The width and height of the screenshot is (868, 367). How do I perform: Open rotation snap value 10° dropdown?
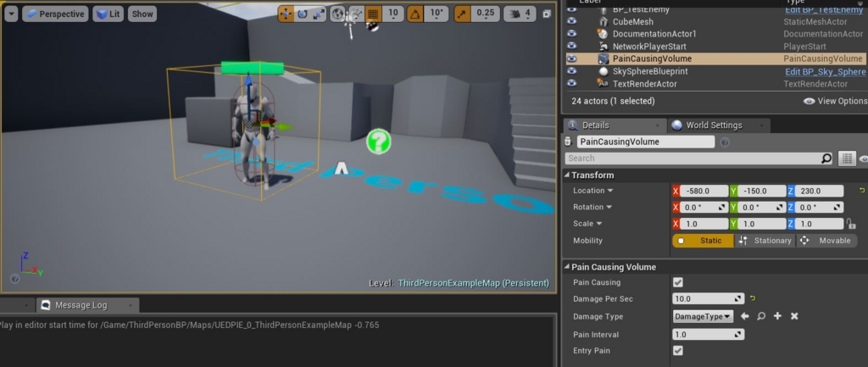437,14
